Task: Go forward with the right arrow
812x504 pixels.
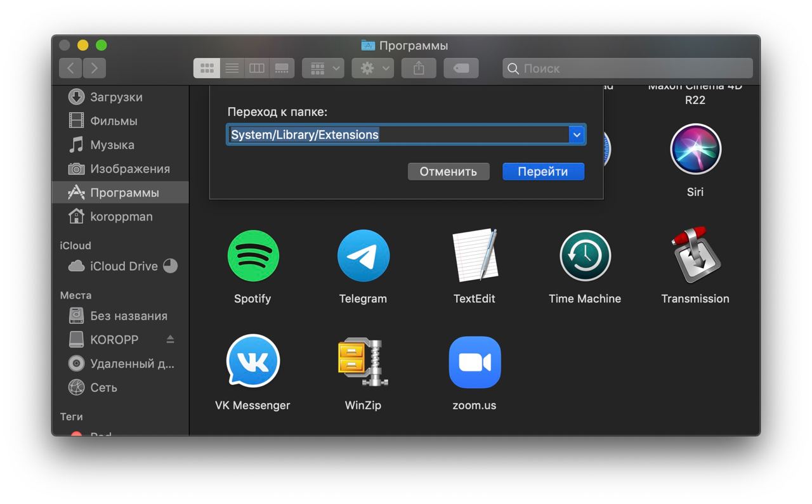Action: tap(95, 68)
